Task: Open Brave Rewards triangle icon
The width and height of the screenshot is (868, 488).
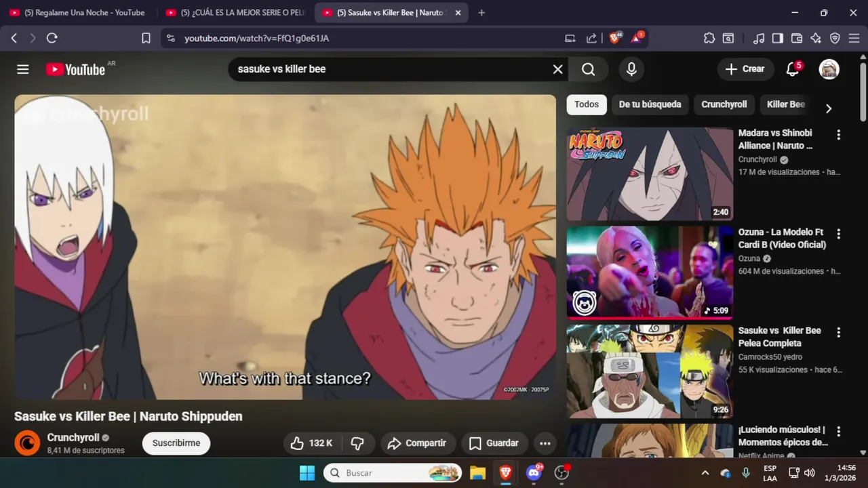Action: coord(637,38)
